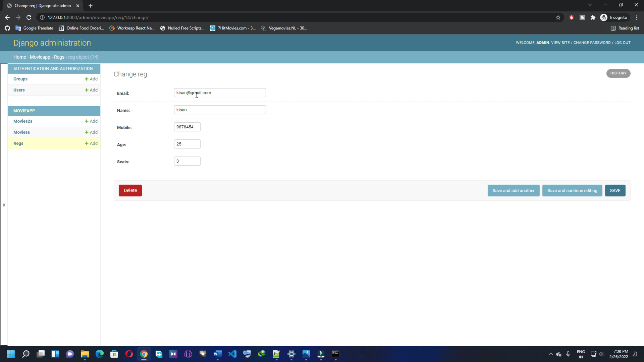Viewport: 644px width, 362px height.
Task: Open Moviess model list
Action: click(21, 132)
